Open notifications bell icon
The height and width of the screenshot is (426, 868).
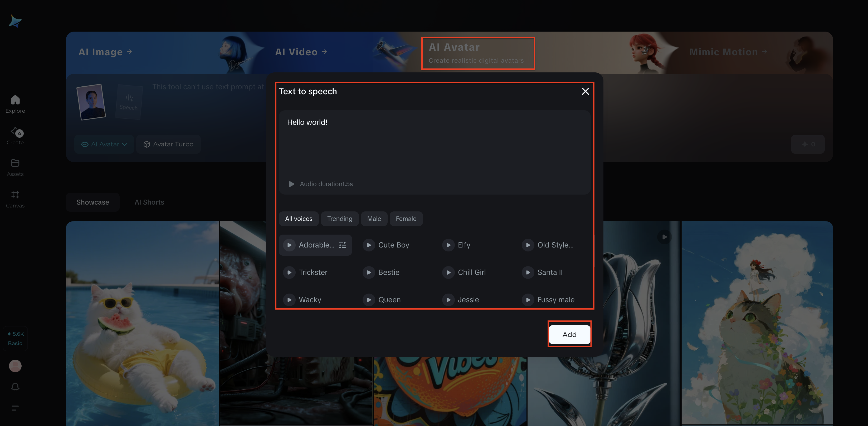click(15, 387)
